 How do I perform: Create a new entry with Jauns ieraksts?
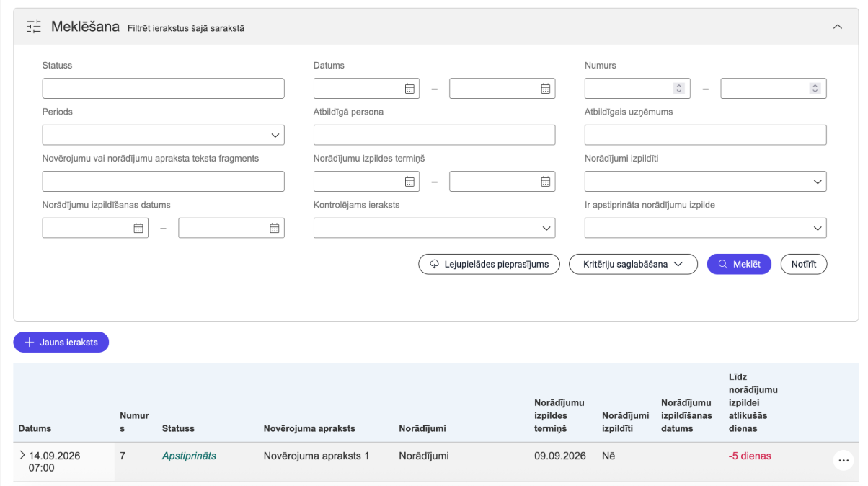tap(61, 343)
